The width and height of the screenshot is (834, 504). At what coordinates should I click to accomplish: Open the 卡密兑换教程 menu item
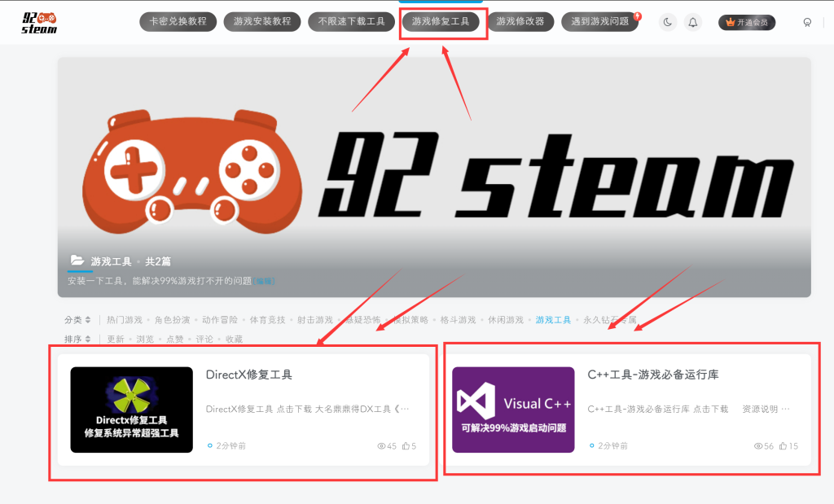coord(178,22)
